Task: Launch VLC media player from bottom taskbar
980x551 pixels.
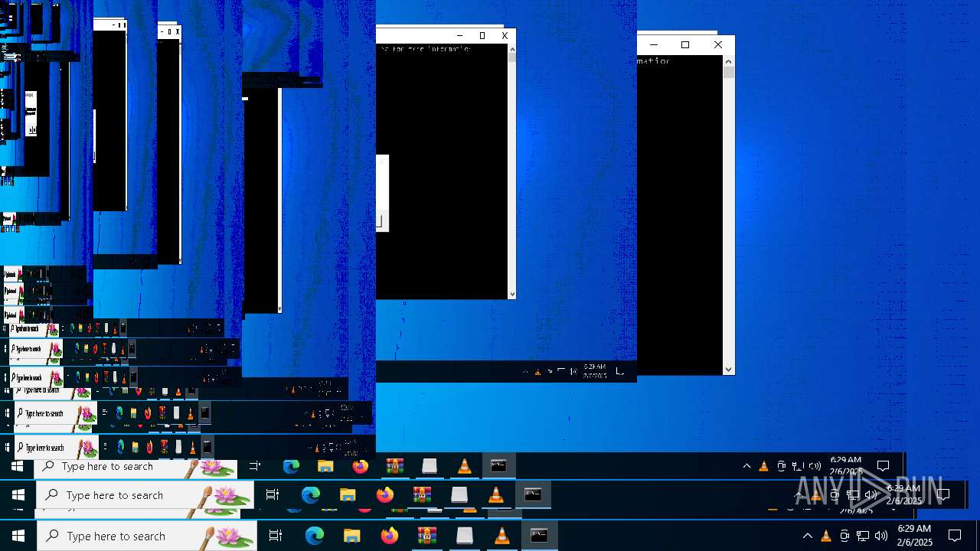Action: [x=501, y=536]
